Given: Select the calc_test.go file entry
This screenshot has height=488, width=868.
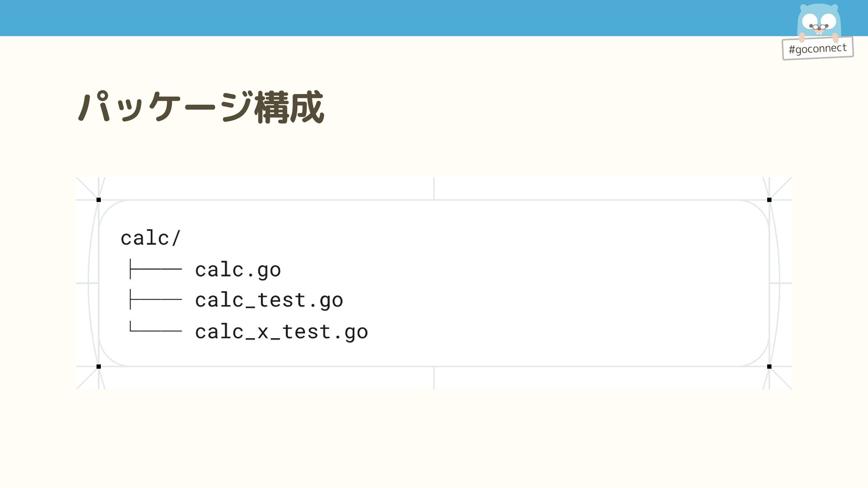Looking at the screenshot, I should click(269, 300).
